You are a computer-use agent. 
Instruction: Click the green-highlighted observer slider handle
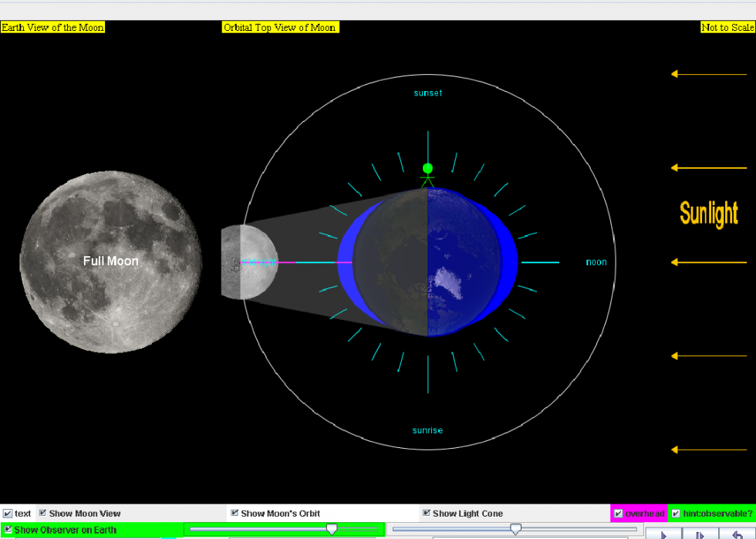click(x=332, y=529)
